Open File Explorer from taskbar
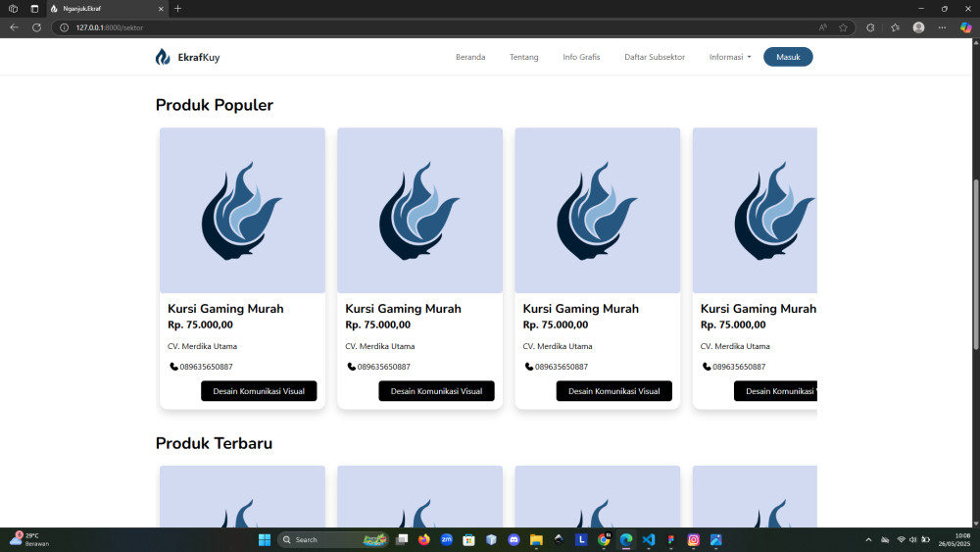 [x=536, y=539]
